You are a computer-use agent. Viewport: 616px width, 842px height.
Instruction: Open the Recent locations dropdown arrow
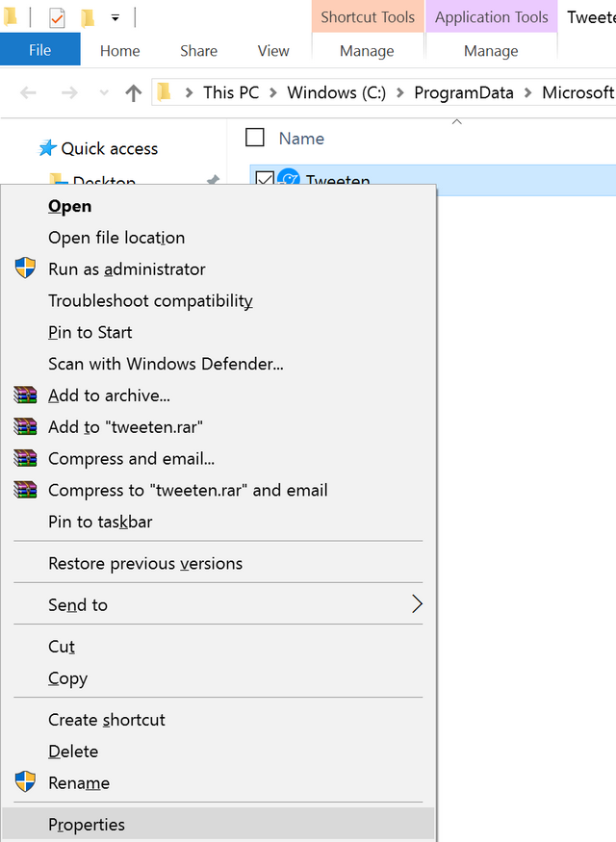point(104,93)
